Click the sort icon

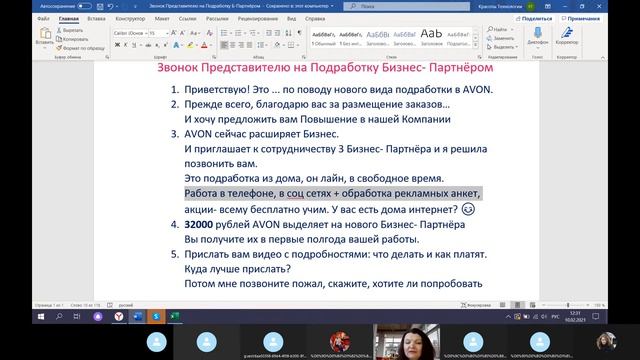point(288,33)
